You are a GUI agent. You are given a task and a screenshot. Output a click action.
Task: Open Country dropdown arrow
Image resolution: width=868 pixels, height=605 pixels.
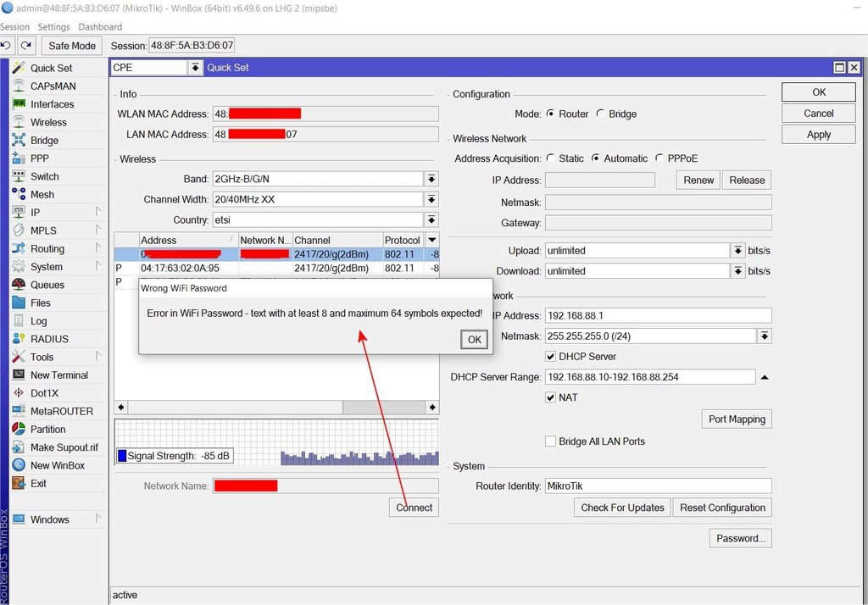click(x=431, y=219)
